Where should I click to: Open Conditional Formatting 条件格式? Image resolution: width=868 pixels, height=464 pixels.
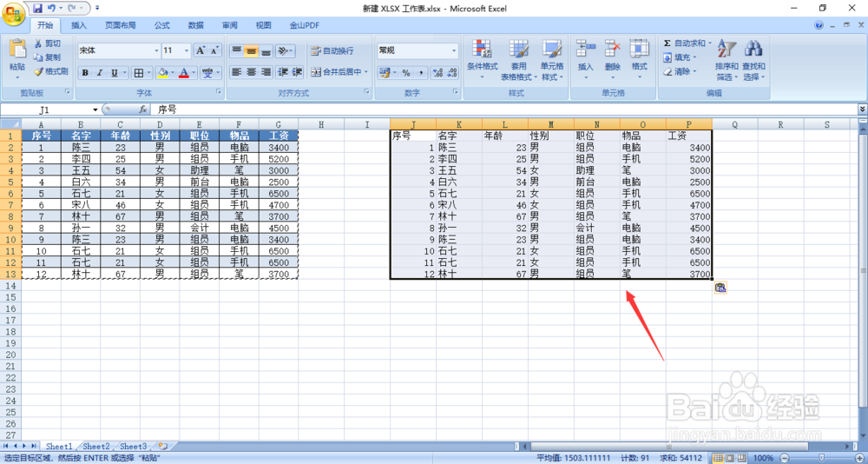pos(482,61)
